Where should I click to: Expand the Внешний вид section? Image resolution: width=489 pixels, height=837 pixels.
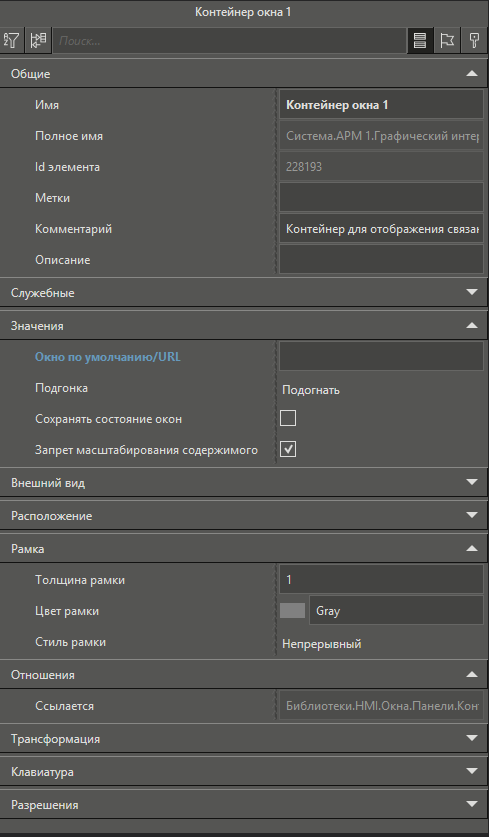(472, 482)
